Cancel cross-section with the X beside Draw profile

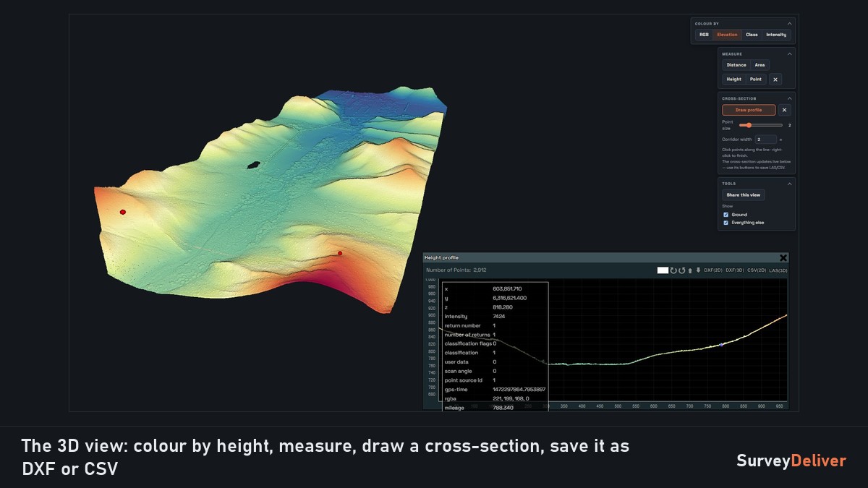pos(785,110)
